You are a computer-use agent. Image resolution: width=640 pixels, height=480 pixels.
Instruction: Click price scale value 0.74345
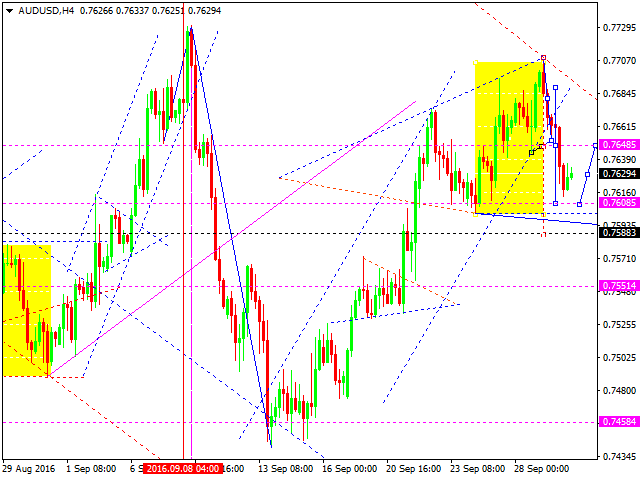click(x=619, y=457)
